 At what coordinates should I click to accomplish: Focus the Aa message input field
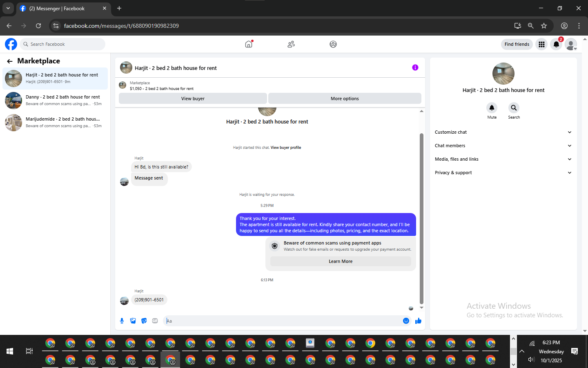(x=282, y=321)
